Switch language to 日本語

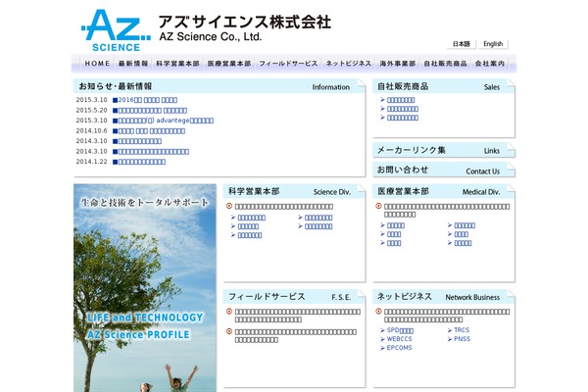coord(462,44)
